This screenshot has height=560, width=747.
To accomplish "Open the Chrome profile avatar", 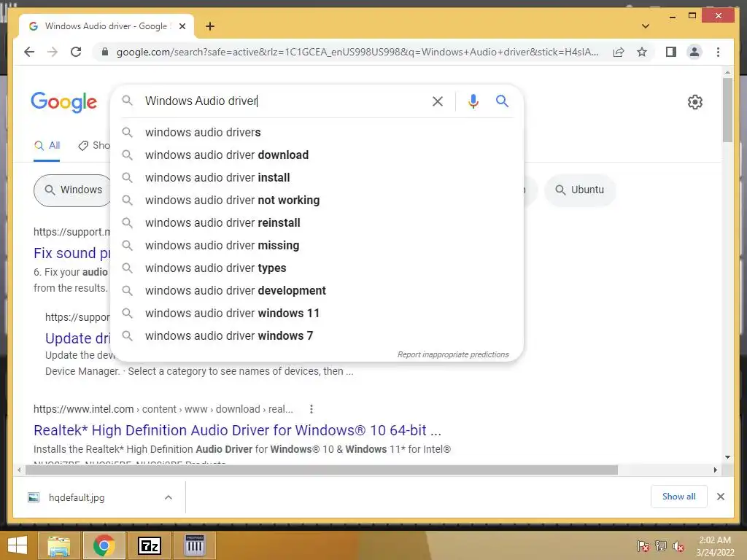I will click(x=694, y=52).
